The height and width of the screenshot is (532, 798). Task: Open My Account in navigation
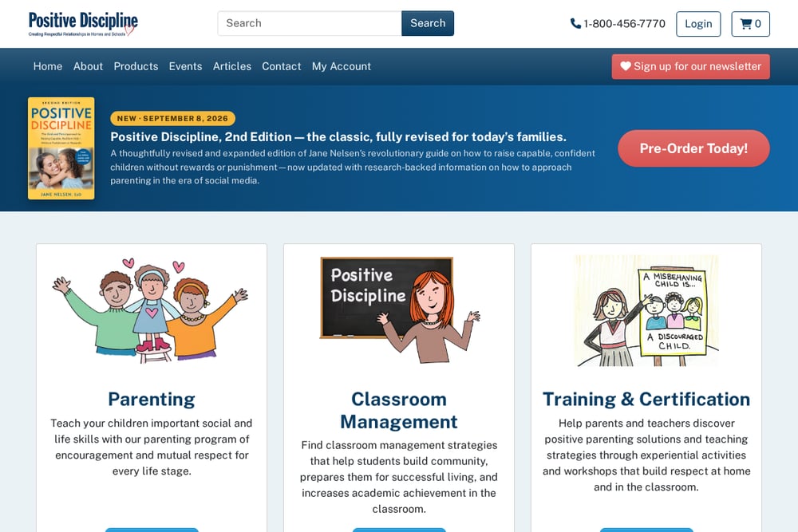342,66
